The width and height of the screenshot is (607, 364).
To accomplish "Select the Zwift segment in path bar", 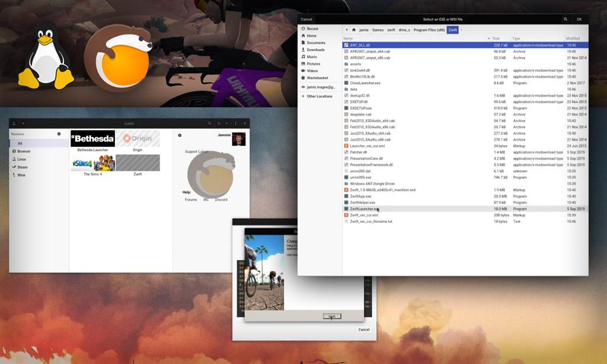I will pyautogui.click(x=452, y=30).
